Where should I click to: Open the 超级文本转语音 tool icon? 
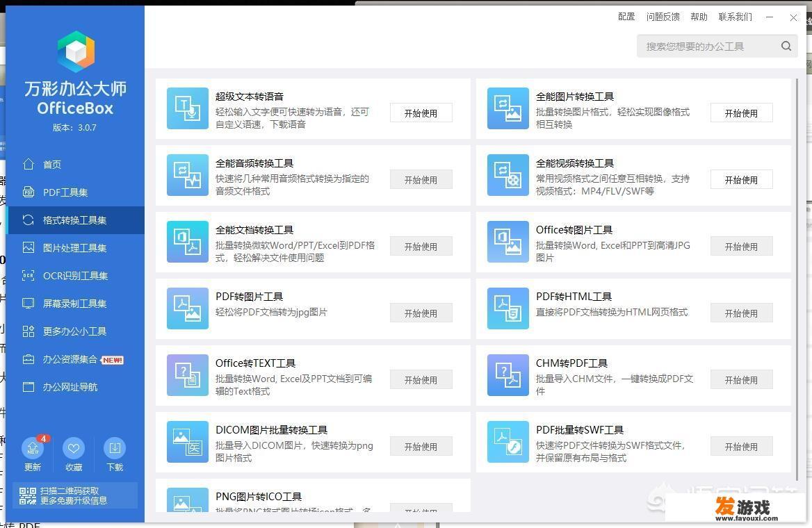pos(188,108)
